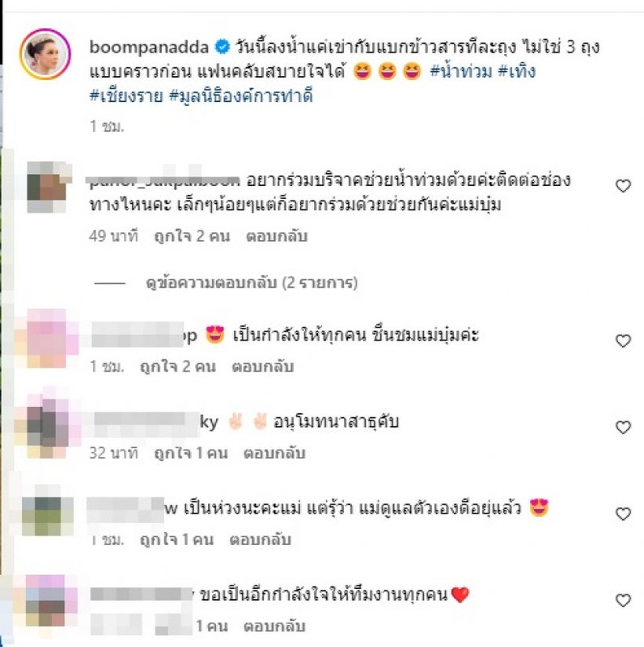This screenshot has height=647, width=644.
Task: Reply to the เป็นกำลังให้ทุกคน comment
Action: click(263, 366)
